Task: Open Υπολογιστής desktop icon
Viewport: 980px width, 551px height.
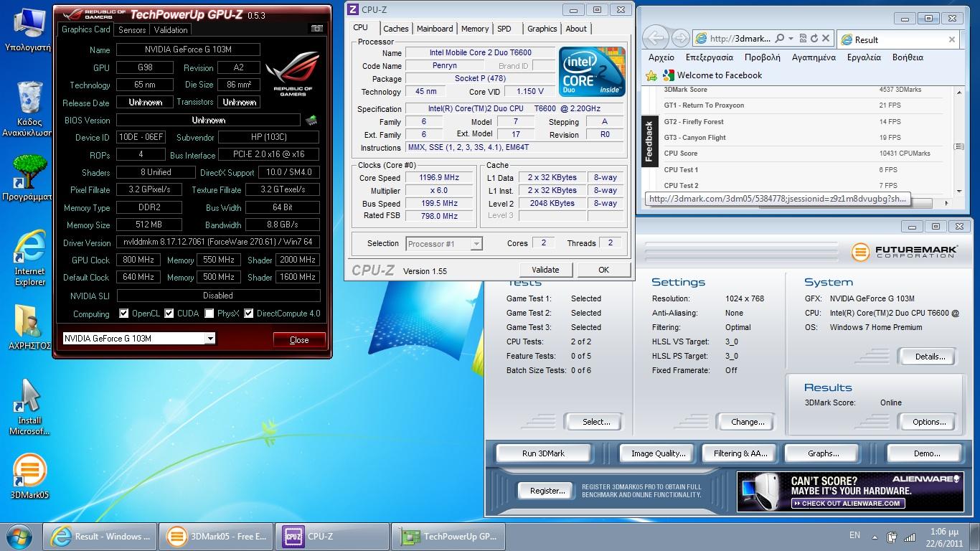Action: [28, 30]
